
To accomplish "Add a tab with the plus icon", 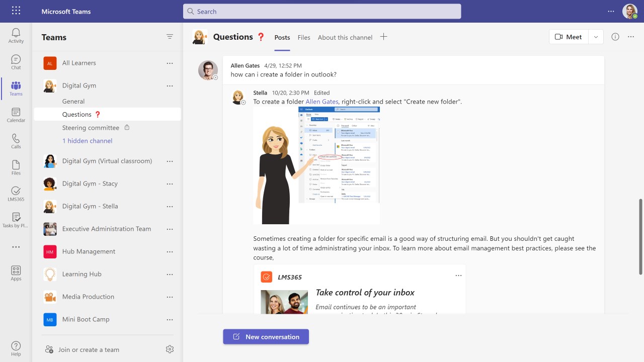I will click(x=383, y=37).
